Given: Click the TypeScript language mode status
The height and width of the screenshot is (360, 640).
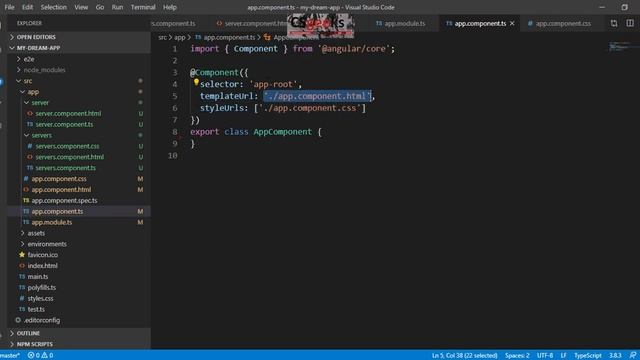Looking at the screenshot, I should (588, 356).
